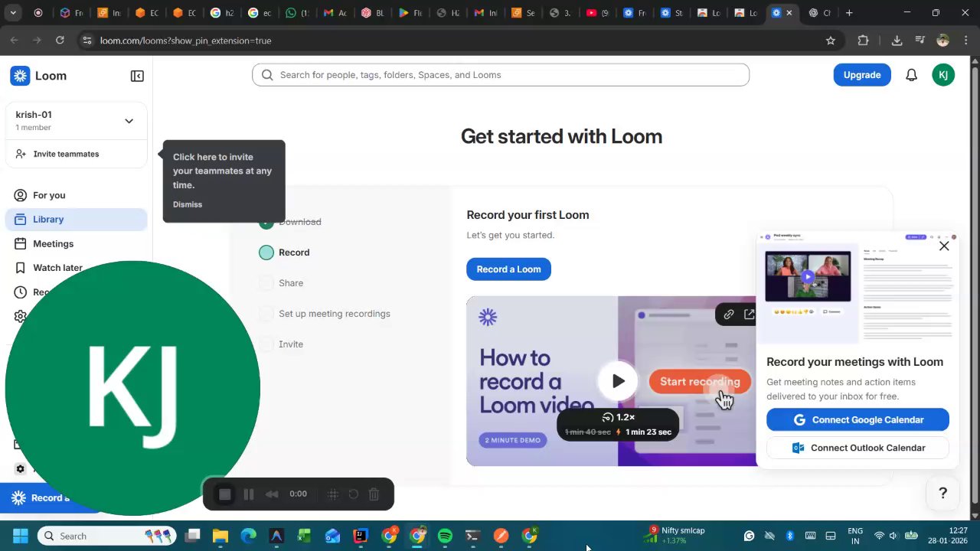Click the search magnifier icon
This screenshot has width=980, height=551.
click(x=267, y=75)
